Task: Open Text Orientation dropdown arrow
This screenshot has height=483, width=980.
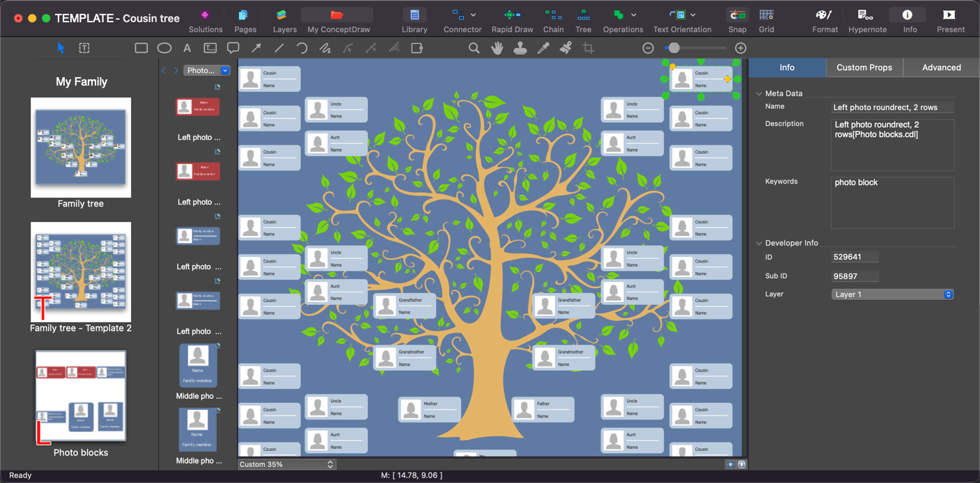Action: 693,15
